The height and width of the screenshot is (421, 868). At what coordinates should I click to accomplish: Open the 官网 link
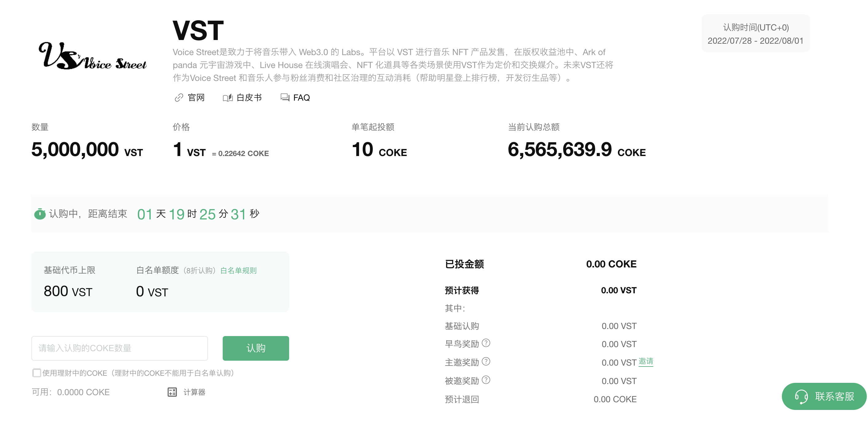pos(196,98)
